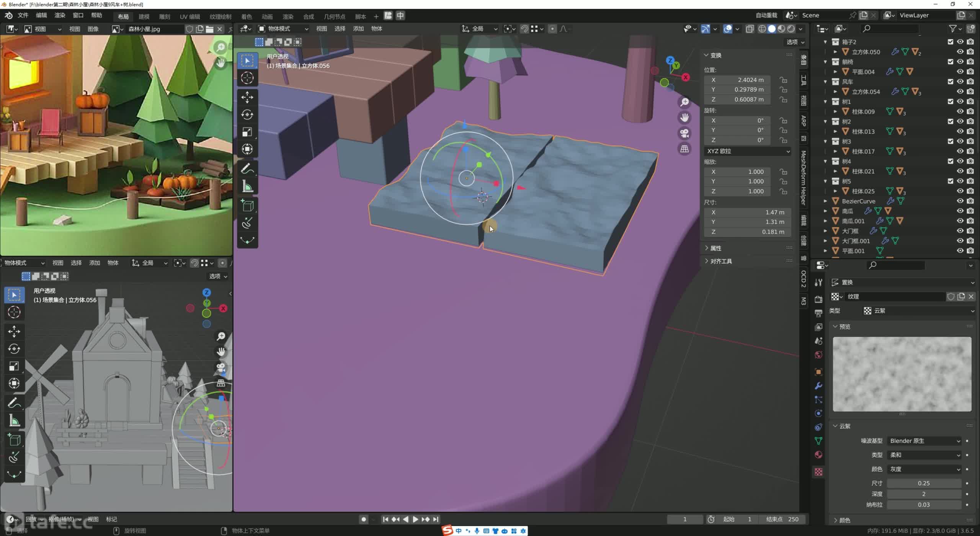Image resolution: width=980 pixels, height=536 pixels.
Task: Select the Add Cube tool in main viewport
Action: tap(247, 206)
